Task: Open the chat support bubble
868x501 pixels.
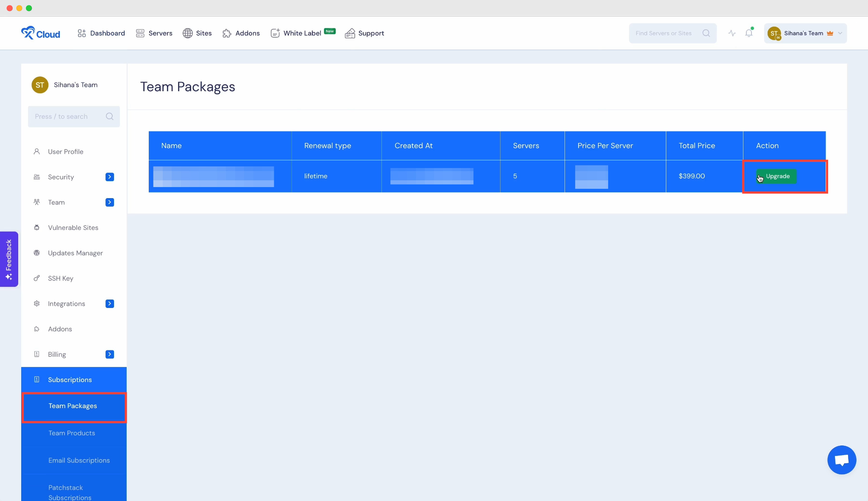Action: click(841, 460)
